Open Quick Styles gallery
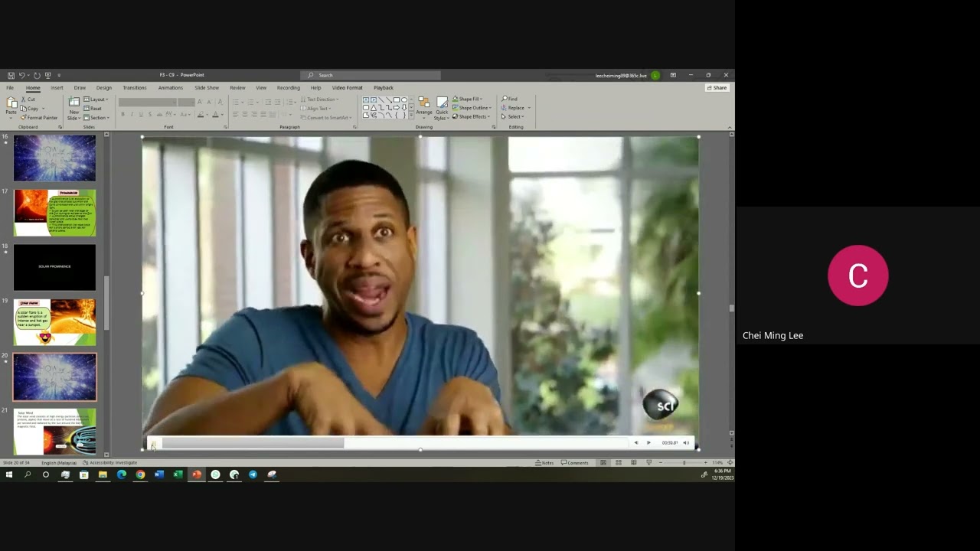 click(442, 108)
